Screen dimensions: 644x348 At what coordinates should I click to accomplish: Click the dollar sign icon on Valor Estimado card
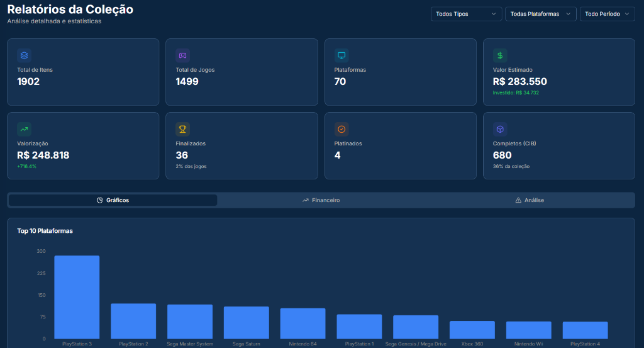click(500, 55)
